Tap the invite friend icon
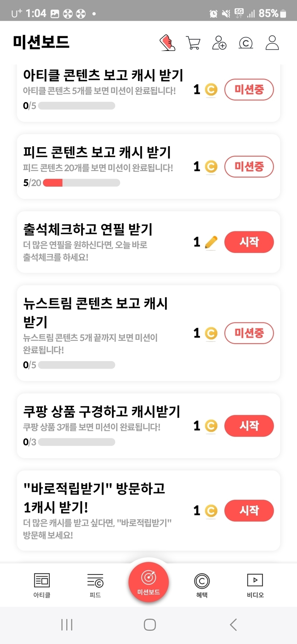 [x=219, y=43]
